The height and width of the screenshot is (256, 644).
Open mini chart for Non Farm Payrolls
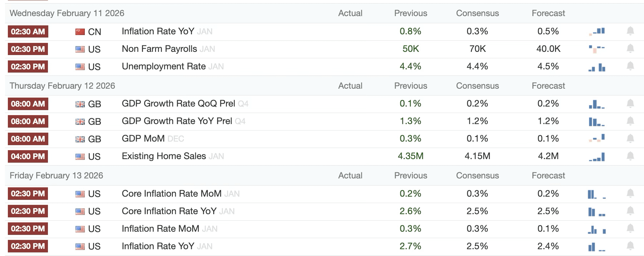tap(596, 49)
